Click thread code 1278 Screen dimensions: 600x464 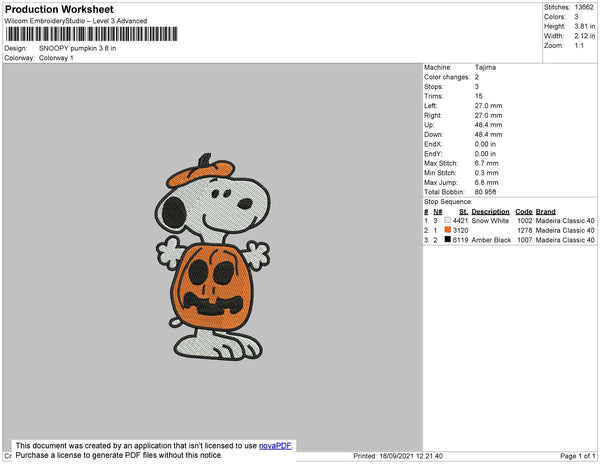coord(525,230)
